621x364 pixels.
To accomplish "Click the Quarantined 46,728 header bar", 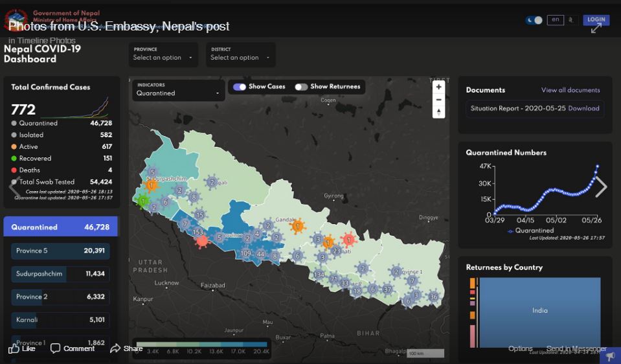I will click(60, 227).
